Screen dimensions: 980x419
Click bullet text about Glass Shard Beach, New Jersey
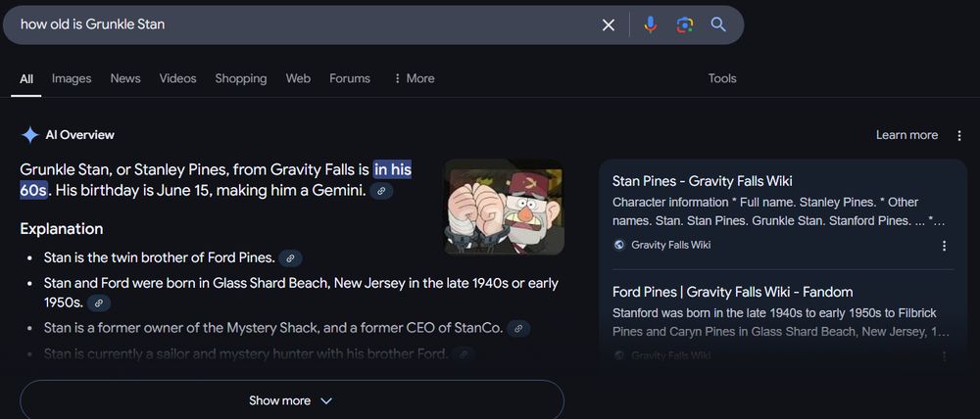301,293
